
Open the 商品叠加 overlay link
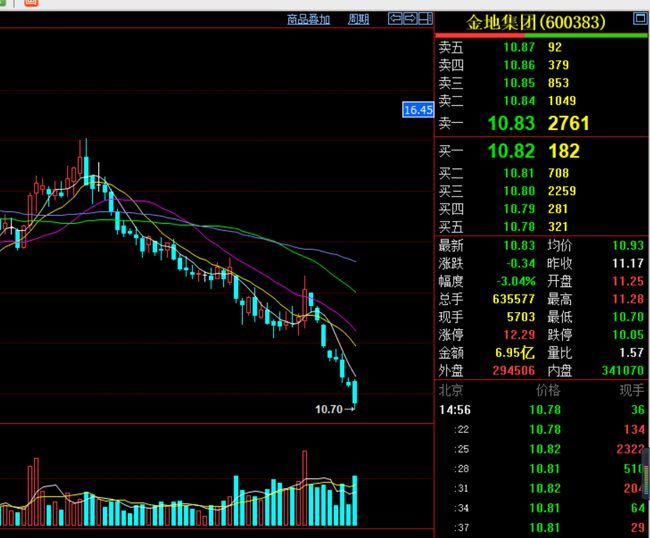[308, 19]
